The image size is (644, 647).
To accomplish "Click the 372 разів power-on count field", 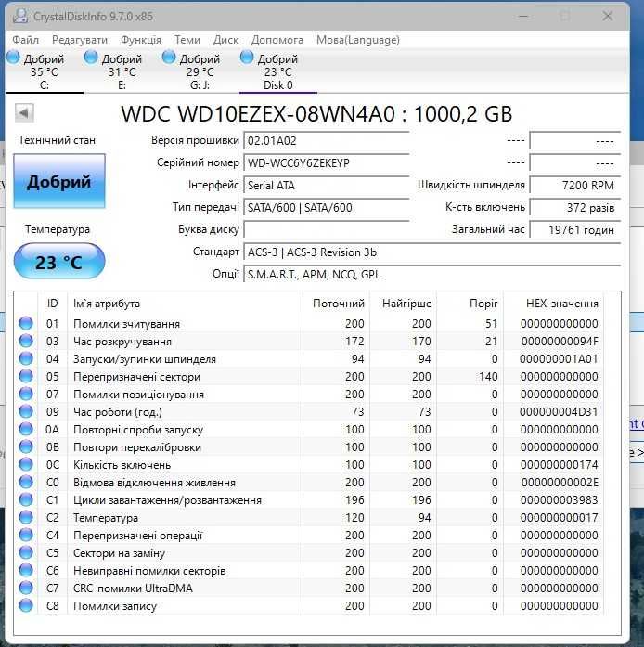I will click(x=574, y=208).
